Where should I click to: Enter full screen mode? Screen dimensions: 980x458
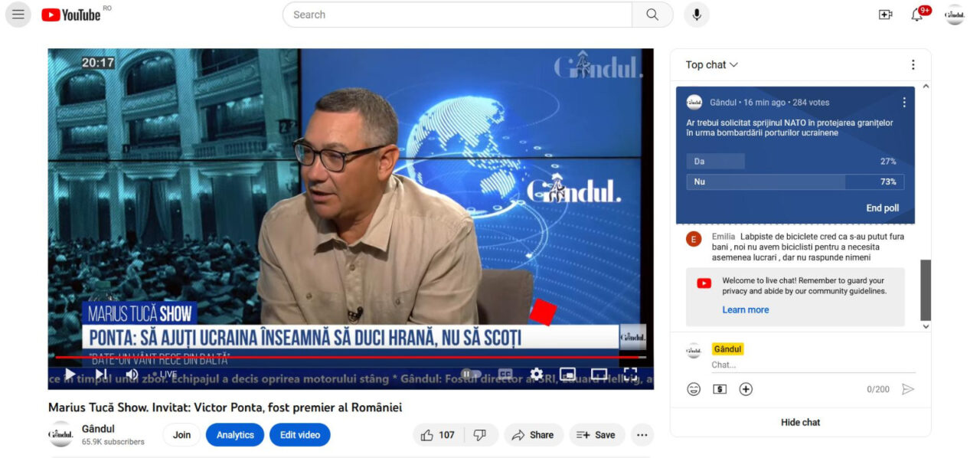pos(630,374)
